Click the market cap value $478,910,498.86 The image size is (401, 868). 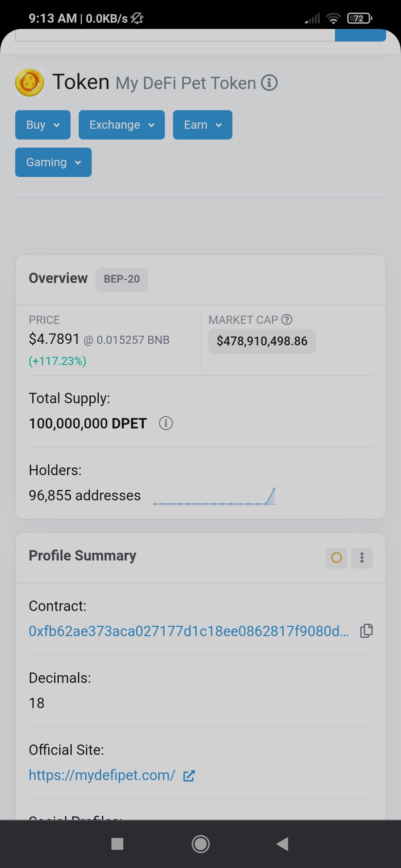[x=262, y=341]
